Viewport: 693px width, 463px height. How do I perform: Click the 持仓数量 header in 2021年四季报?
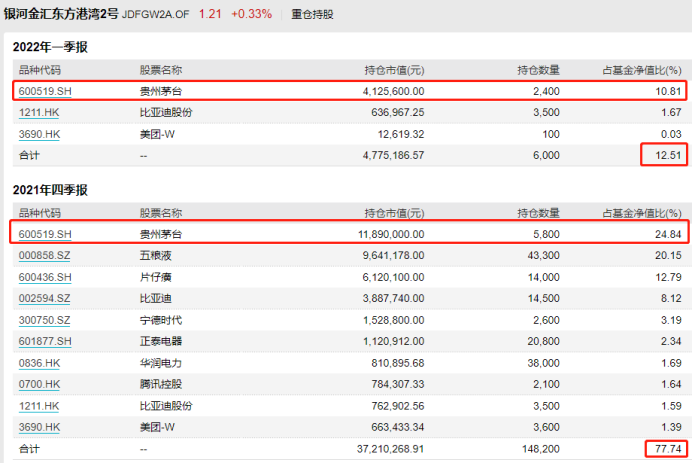click(x=538, y=213)
